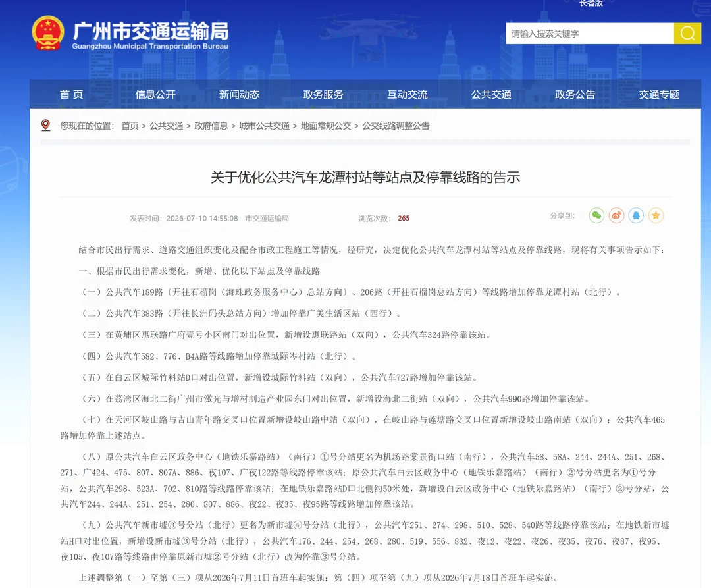Screen dimensions: 711x588
Task: Click paragraph (六) about 海北二街站 990路
Action: point(336,399)
